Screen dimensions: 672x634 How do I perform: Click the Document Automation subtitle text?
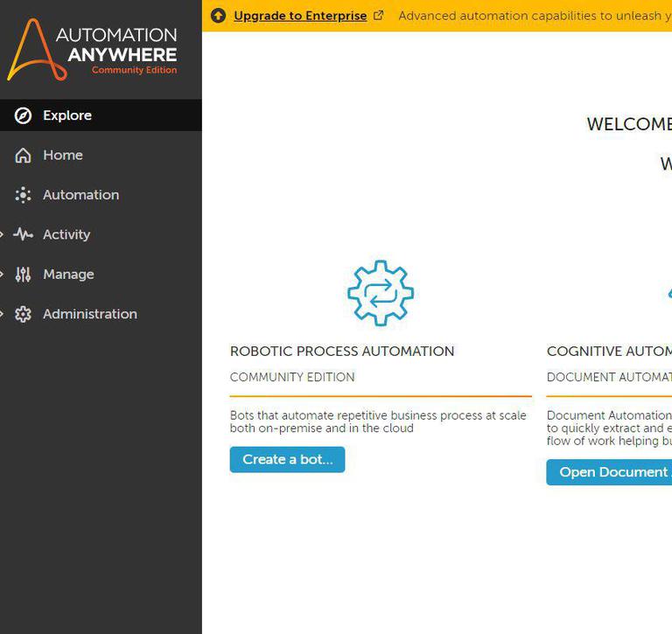(609, 377)
